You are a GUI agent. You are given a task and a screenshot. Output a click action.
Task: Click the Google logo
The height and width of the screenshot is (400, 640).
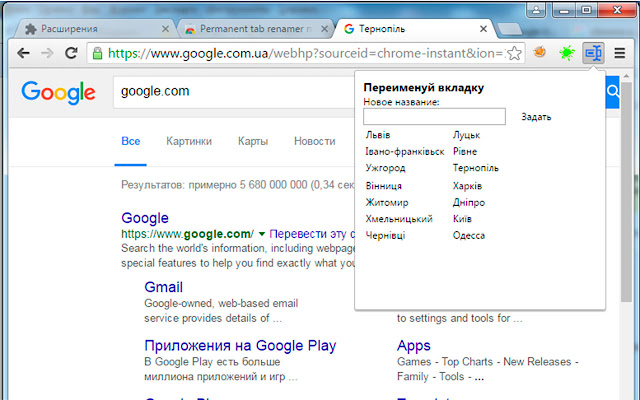coord(58,92)
